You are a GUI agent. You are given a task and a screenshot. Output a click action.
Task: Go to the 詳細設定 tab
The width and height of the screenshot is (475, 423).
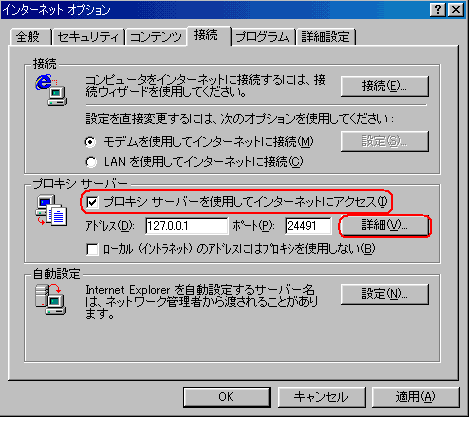[x=326, y=37]
